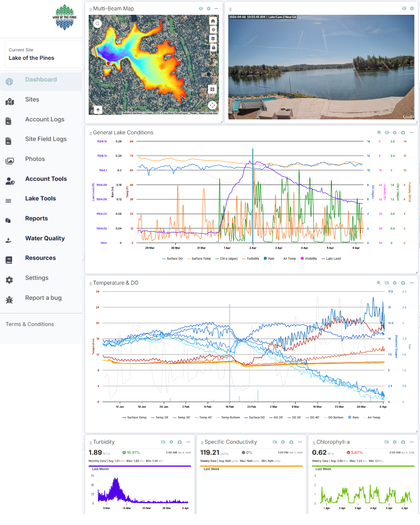
Task: Switch to the Water Quality section
Action: point(45,238)
